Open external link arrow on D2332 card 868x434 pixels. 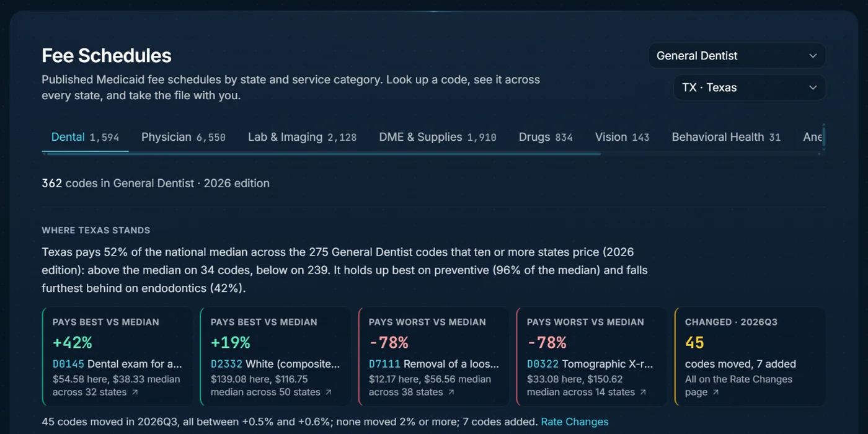[x=329, y=392]
